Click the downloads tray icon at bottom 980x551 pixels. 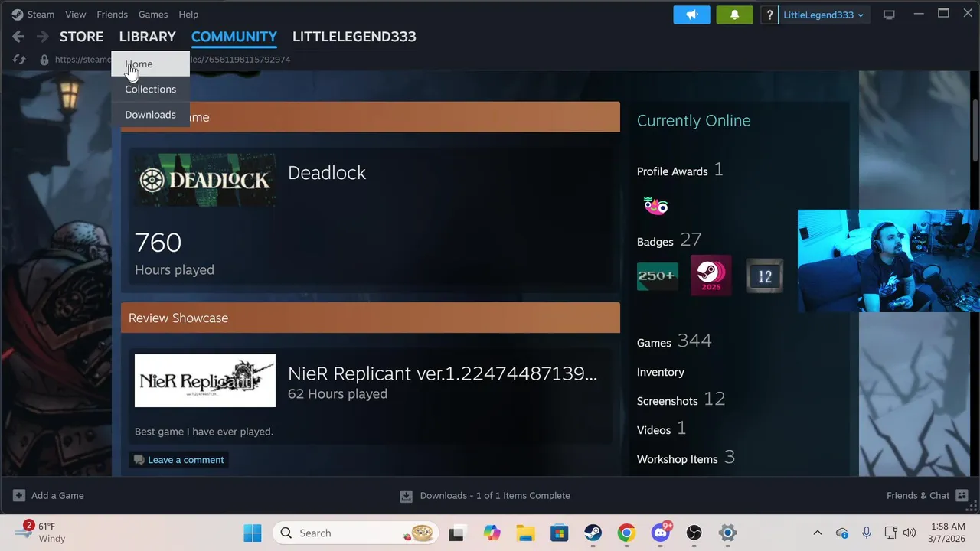407,496
